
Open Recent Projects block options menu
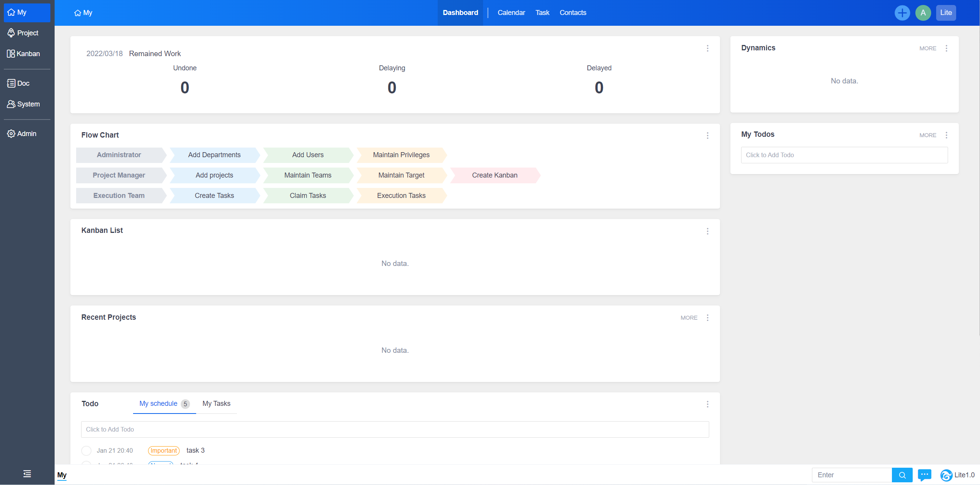click(x=707, y=318)
